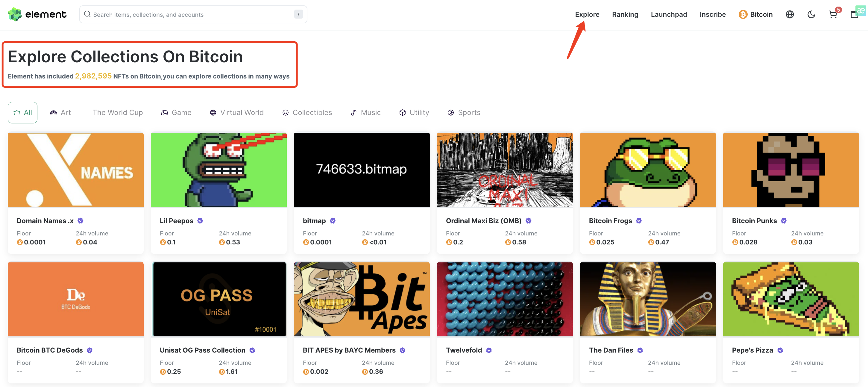868x387 pixels.
Task: Open the Bitcoin chain selector
Action: [x=755, y=14]
